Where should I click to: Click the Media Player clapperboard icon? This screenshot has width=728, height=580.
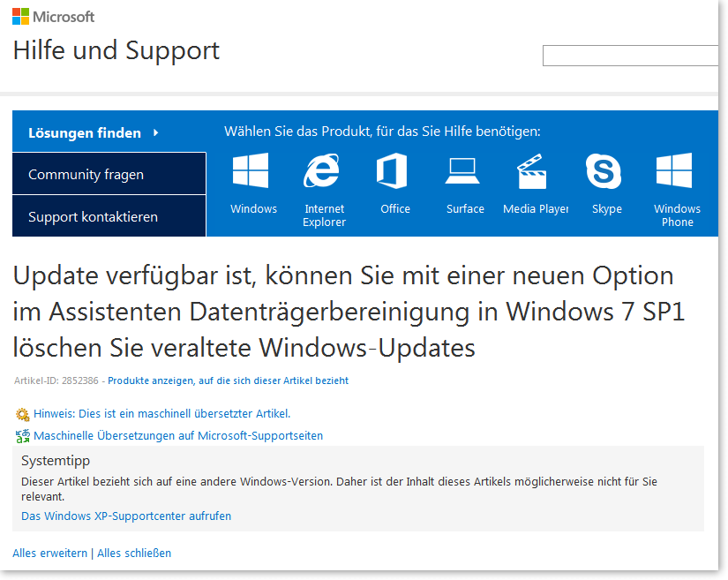tap(530, 171)
